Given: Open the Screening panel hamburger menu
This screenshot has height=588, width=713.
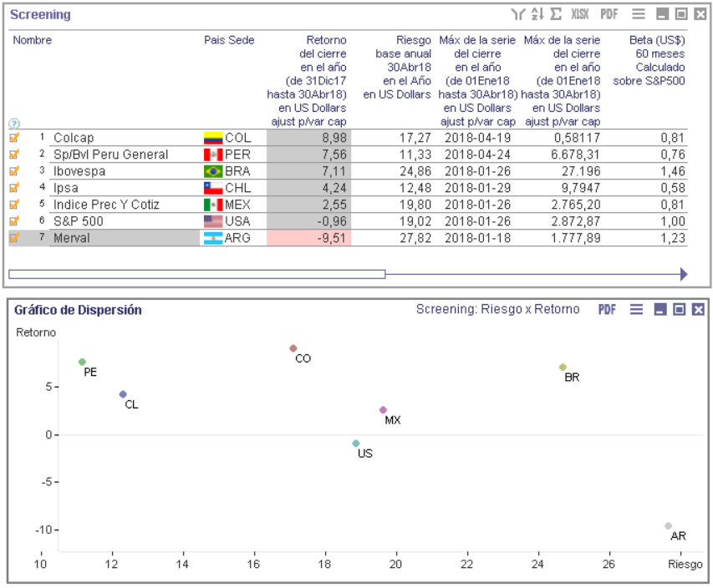Looking at the screenshot, I should tap(639, 14).
